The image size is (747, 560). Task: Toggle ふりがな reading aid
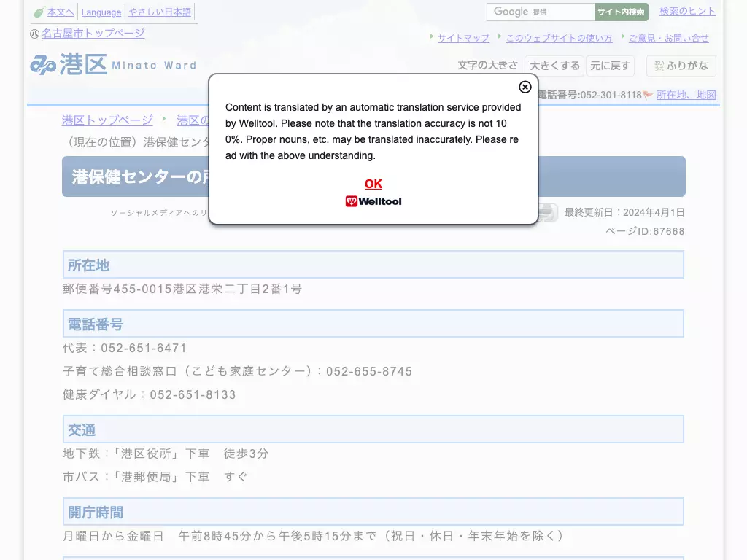click(x=681, y=66)
